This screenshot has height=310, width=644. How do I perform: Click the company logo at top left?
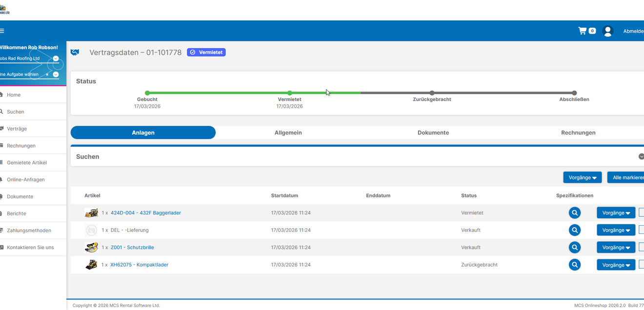5,9
